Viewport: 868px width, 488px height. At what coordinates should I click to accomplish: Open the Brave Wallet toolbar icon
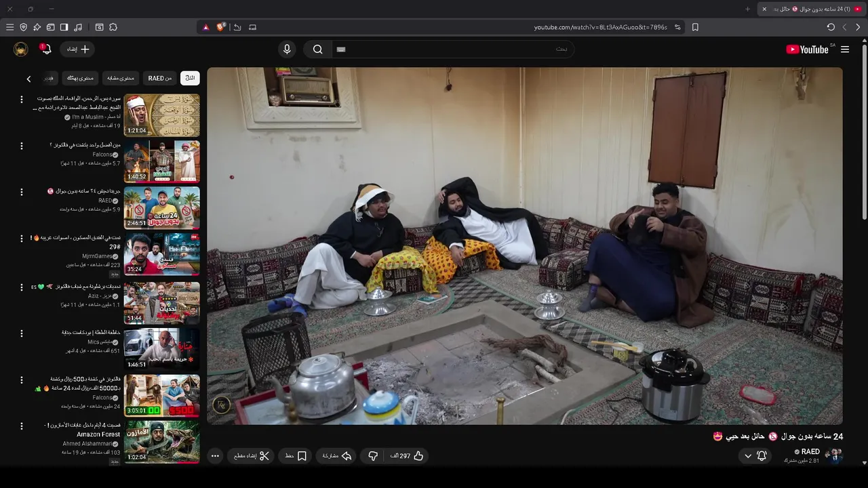51,27
